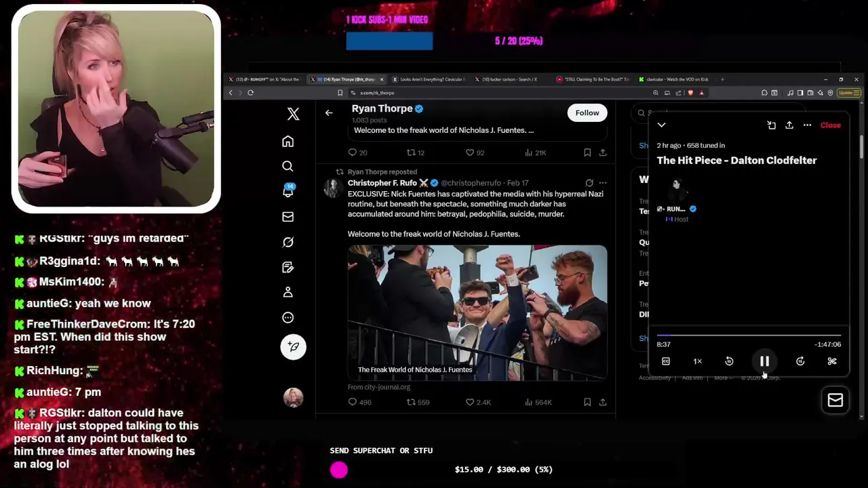Open the account avatar in X sidebar
868x488 pixels.
pos(293,398)
